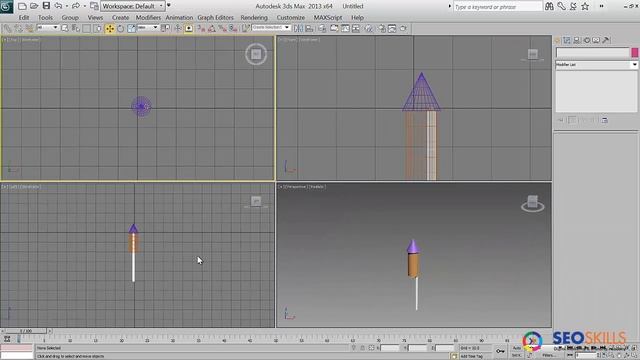Screen dimensions: 640x360
Task: Open the Customize menu
Action: pos(291,18)
